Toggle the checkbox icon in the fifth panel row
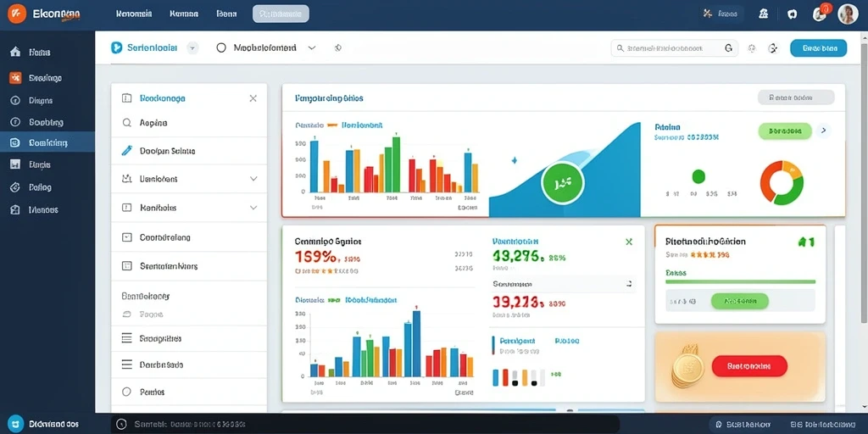 click(127, 237)
